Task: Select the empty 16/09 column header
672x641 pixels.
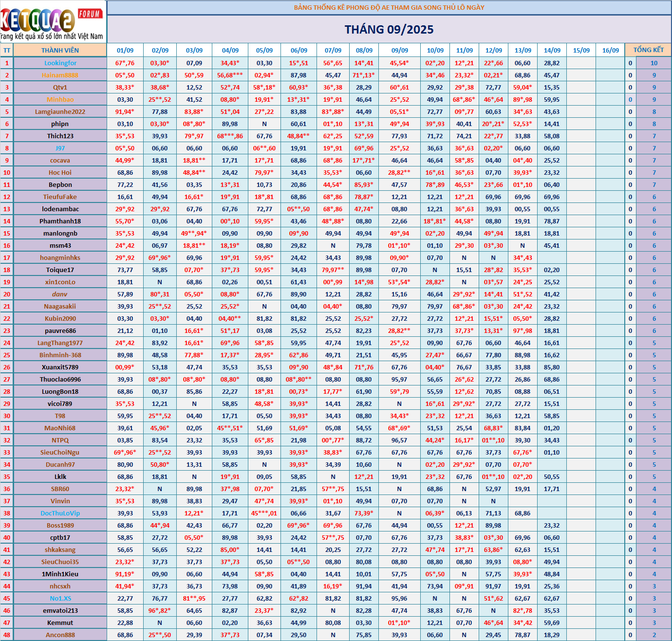Action: (x=610, y=50)
